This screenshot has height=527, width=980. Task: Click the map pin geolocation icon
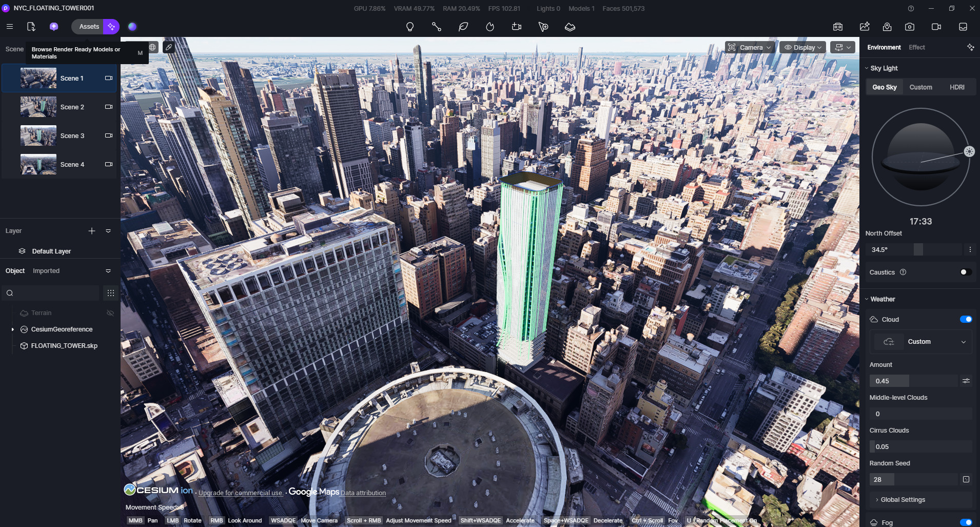pyautogui.click(x=887, y=27)
